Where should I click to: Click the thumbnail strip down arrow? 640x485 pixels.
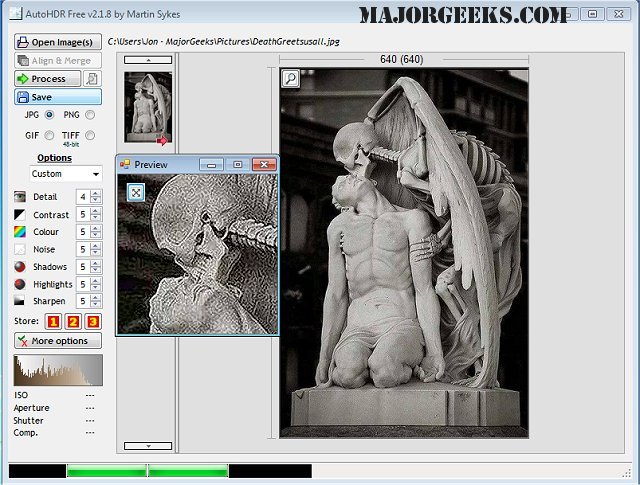148,446
